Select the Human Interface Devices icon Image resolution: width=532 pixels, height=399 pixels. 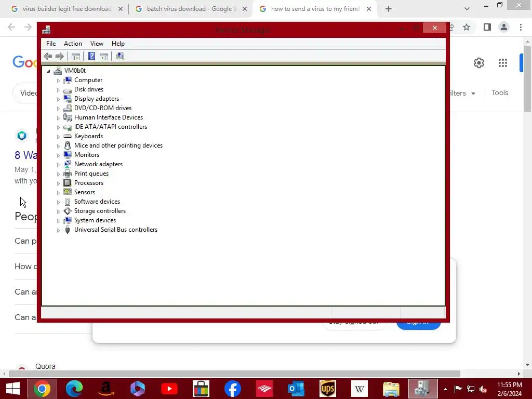click(x=68, y=117)
